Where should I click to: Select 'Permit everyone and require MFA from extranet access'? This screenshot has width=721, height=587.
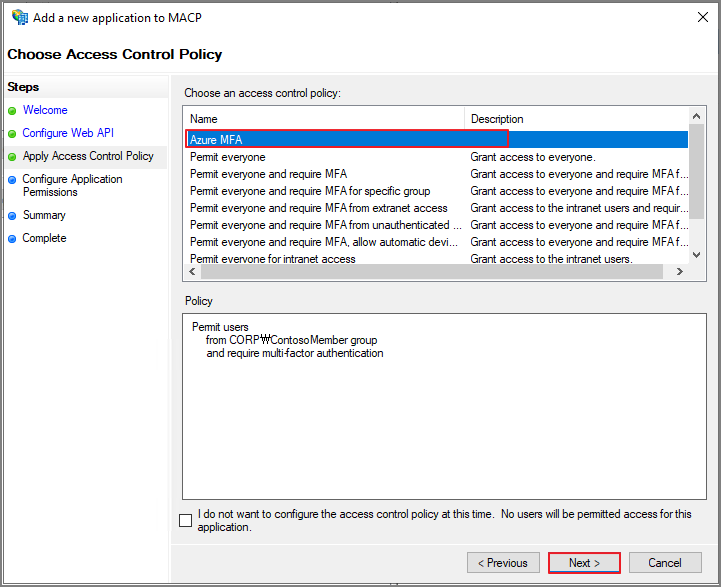click(x=319, y=208)
